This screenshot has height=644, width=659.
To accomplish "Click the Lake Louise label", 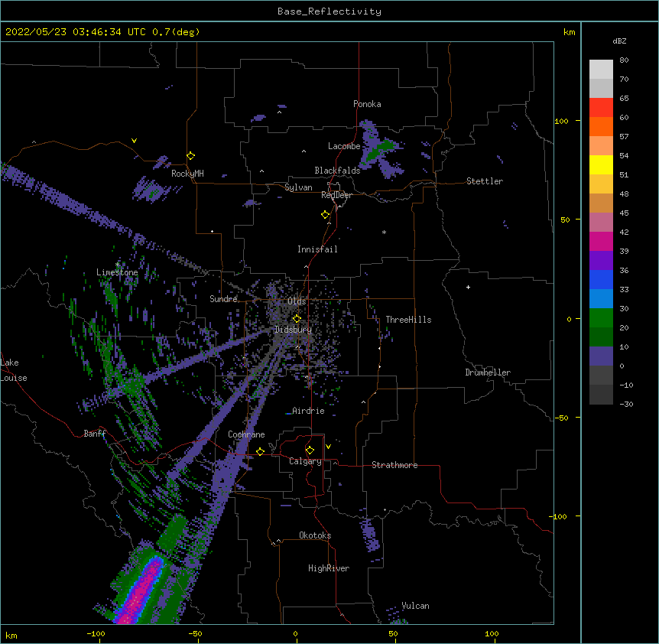I will click(14, 370).
